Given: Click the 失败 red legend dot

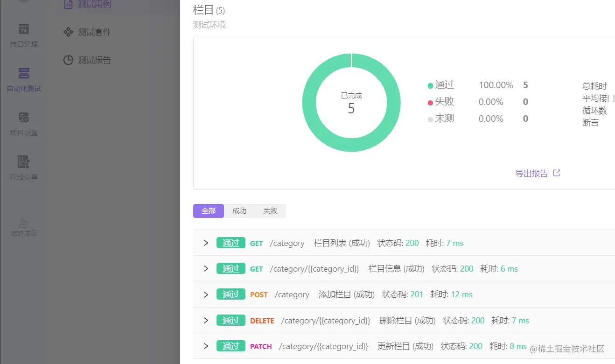Looking at the screenshot, I should (430, 103).
